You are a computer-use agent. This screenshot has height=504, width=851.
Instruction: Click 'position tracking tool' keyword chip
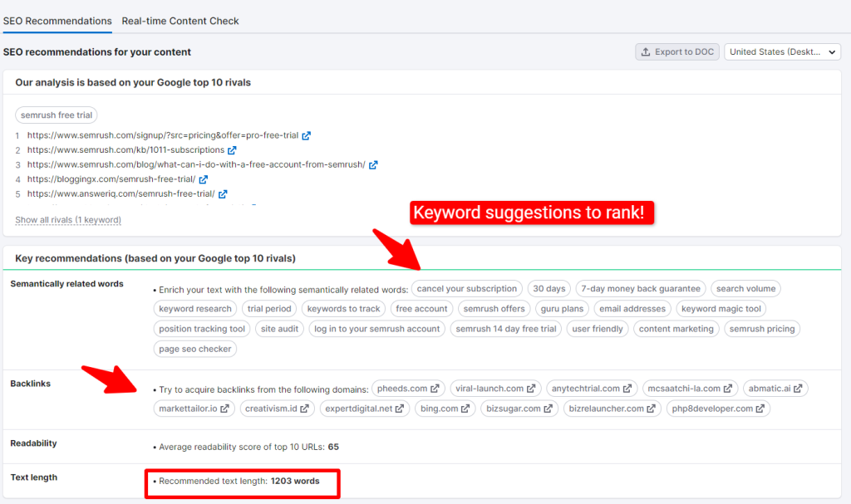click(202, 329)
